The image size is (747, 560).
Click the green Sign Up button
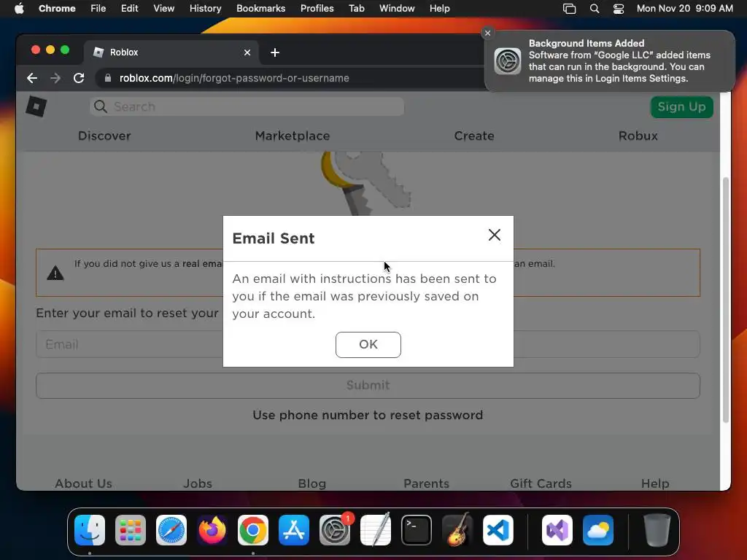tap(681, 106)
